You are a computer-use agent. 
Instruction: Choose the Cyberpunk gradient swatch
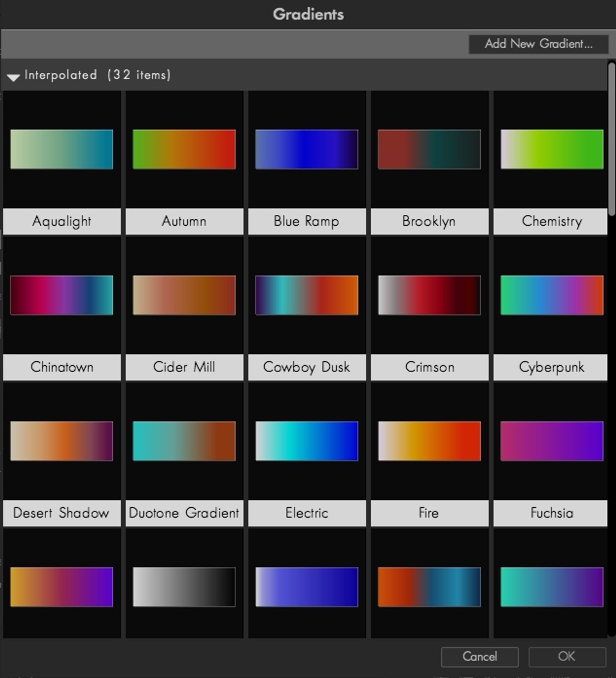[x=551, y=295]
